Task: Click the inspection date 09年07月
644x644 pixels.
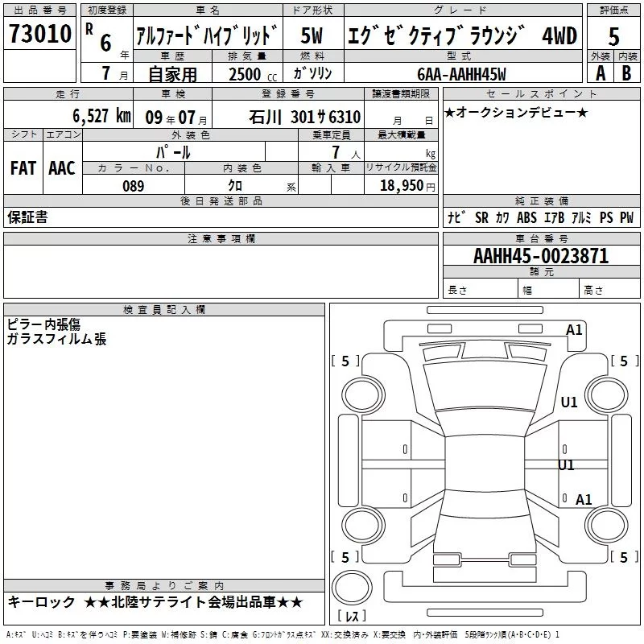Action: pyautogui.click(x=176, y=118)
